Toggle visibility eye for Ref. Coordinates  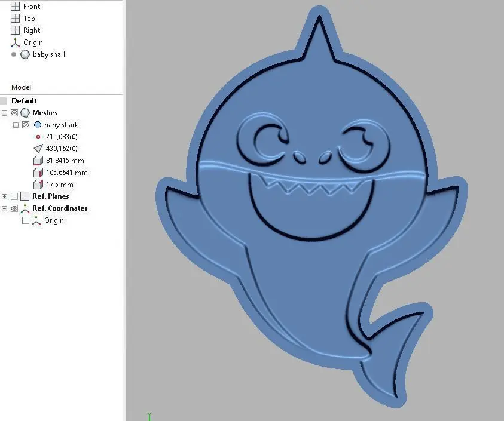click(x=14, y=208)
